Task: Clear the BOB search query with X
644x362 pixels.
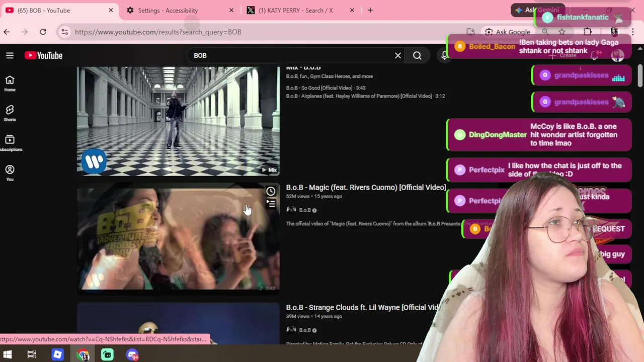Action: point(398,55)
